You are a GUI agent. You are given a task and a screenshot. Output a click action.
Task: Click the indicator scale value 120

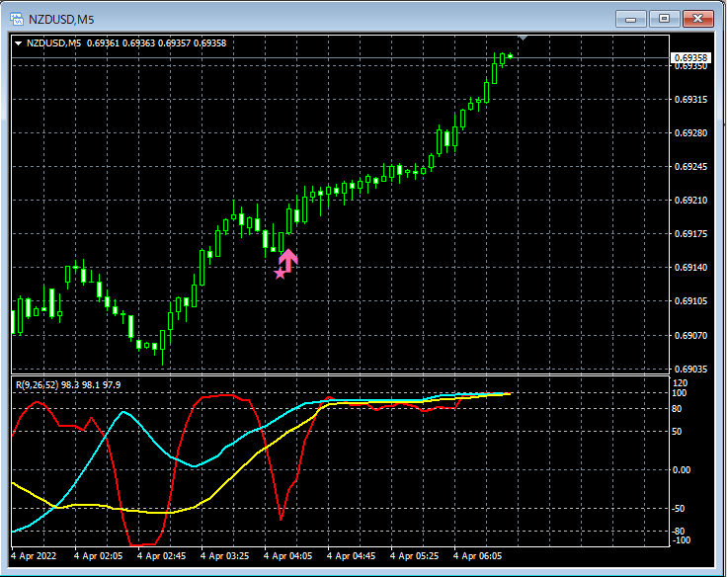680,383
